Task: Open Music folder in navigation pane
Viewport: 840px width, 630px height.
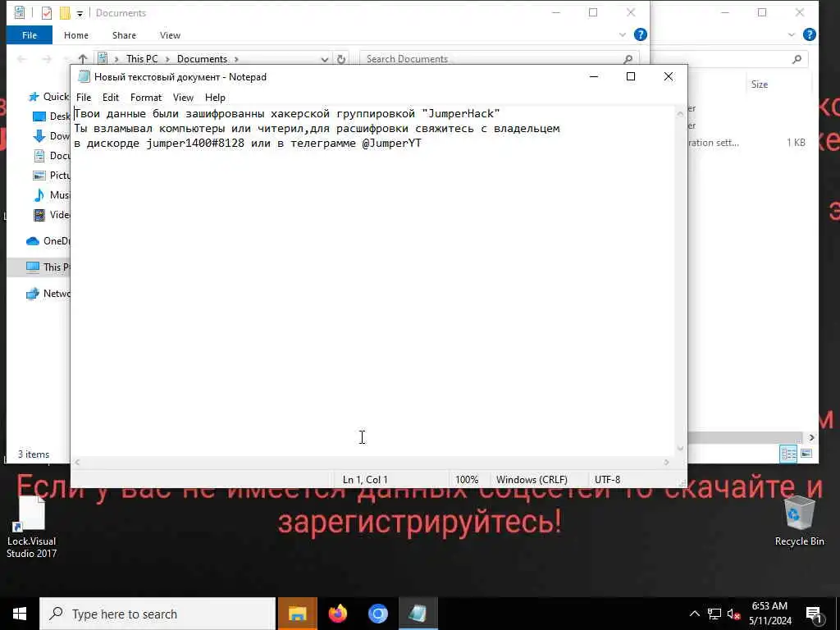Action: click(x=52, y=195)
